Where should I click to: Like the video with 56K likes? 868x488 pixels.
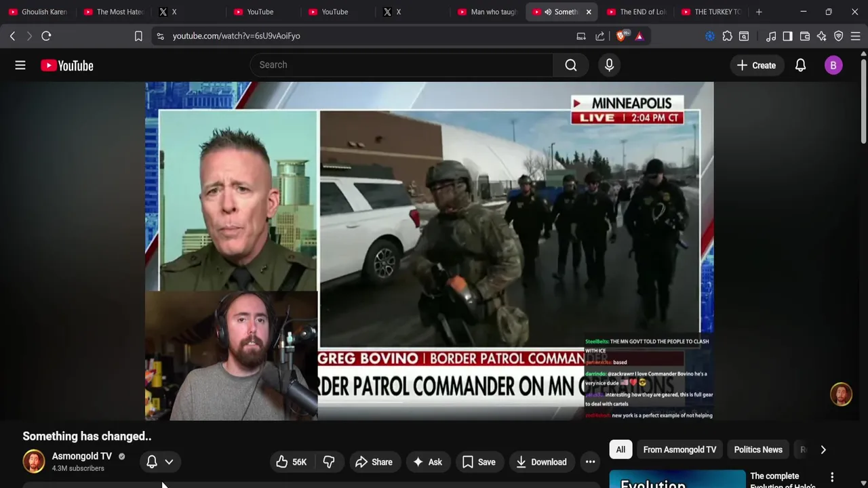point(291,462)
